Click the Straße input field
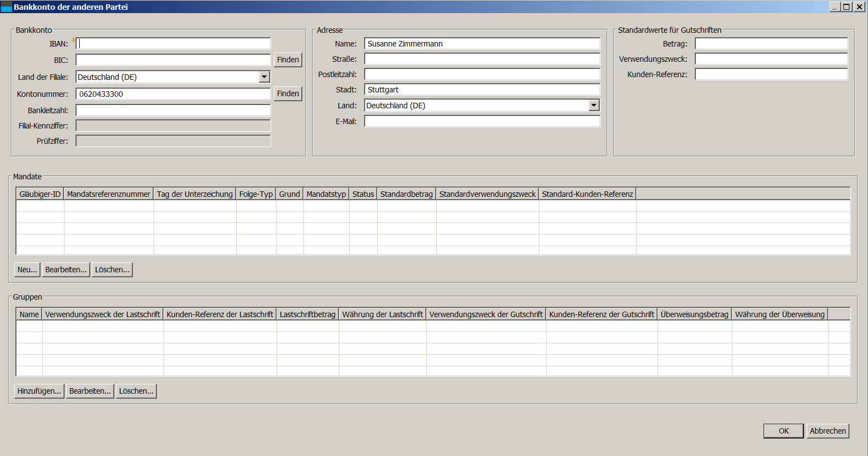This screenshot has height=456, width=868. (482, 59)
